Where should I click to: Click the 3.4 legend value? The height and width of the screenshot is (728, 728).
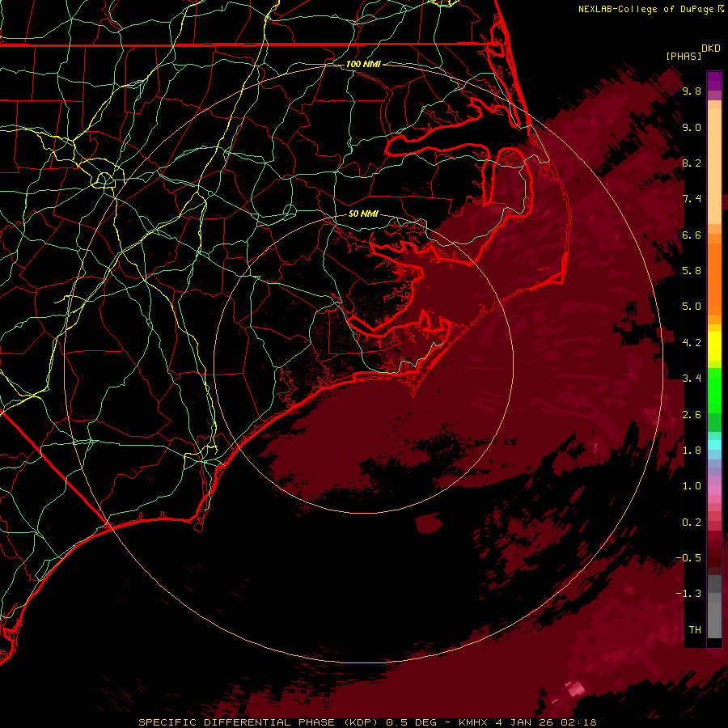[692, 379]
